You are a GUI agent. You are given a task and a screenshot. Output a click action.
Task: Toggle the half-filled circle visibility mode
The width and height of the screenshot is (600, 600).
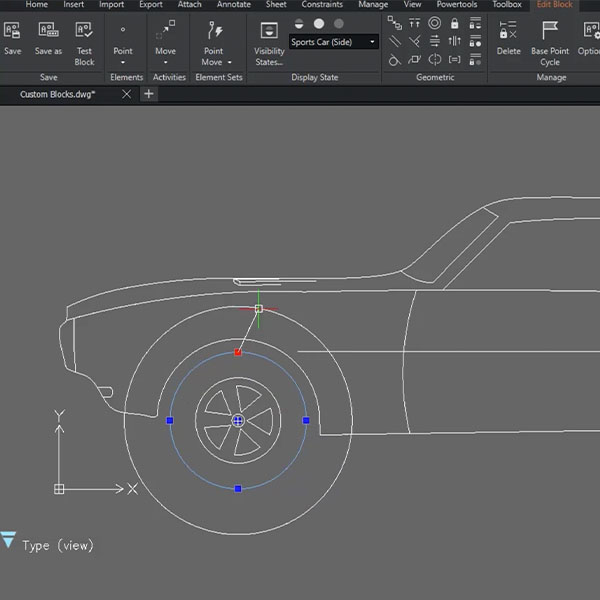pos(298,23)
